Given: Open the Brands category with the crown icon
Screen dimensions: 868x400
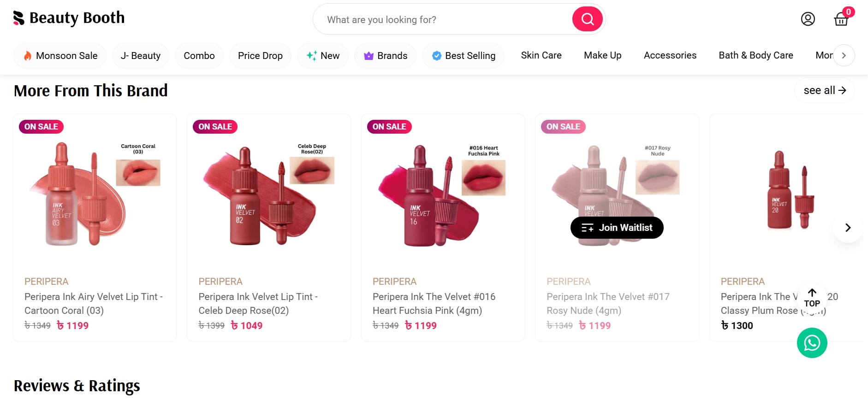Looking at the screenshot, I should [x=385, y=56].
